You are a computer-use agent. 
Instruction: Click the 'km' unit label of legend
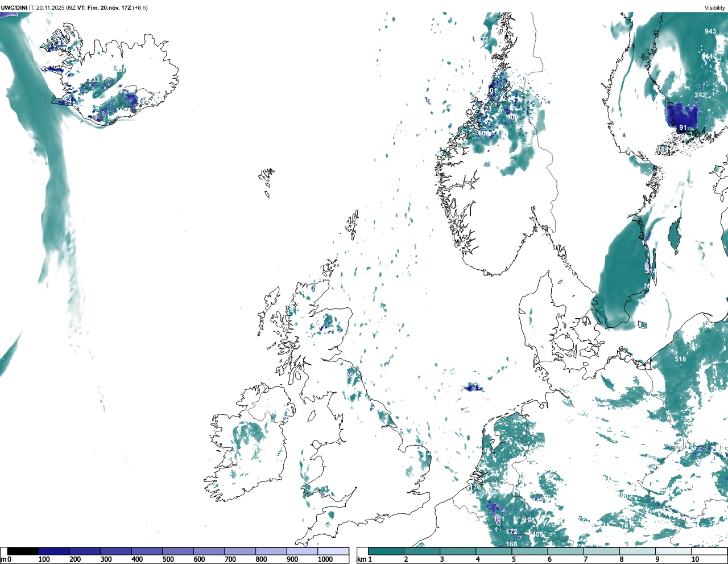coord(361,559)
